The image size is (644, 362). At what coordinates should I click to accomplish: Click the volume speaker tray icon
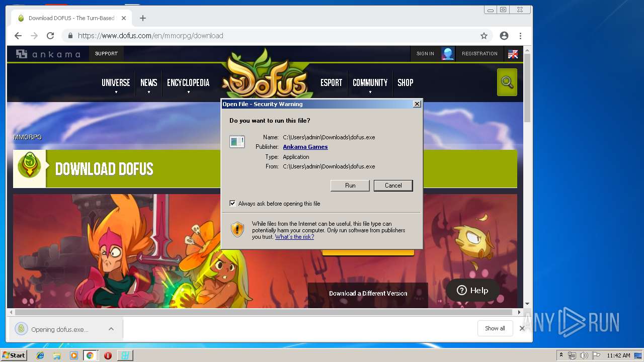click(584, 355)
